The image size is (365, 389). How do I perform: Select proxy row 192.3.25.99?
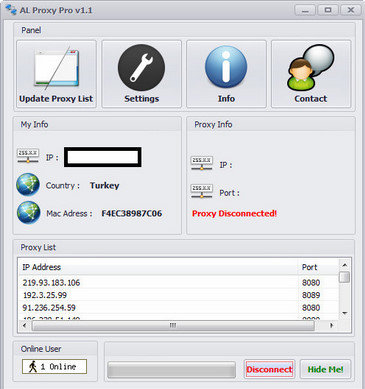pyautogui.click(x=178, y=295)
